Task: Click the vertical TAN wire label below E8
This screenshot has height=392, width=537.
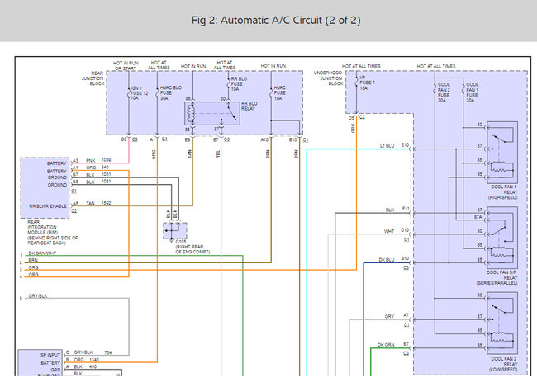Action: pos(189,154)
